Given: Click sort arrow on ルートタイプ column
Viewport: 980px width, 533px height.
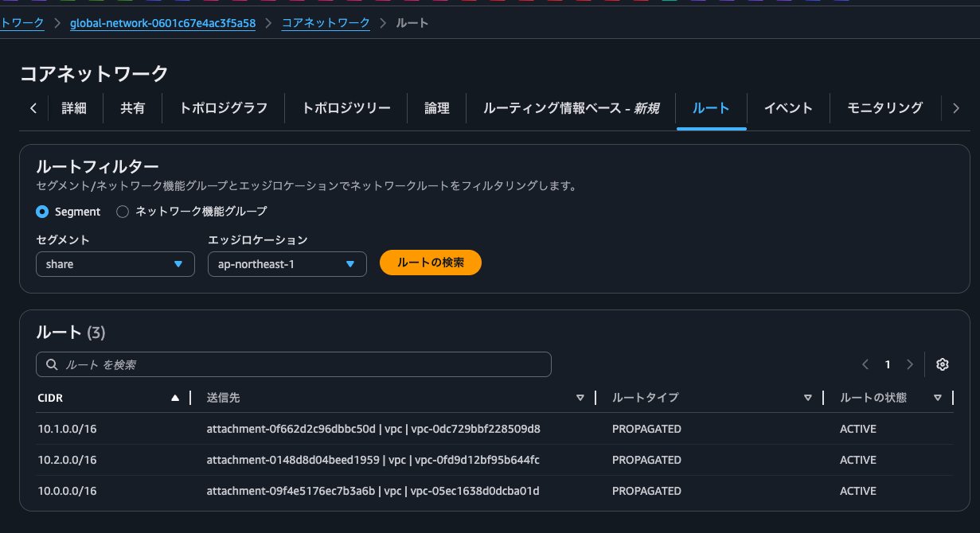Looking at the screenshot, I should click(808, 398).
